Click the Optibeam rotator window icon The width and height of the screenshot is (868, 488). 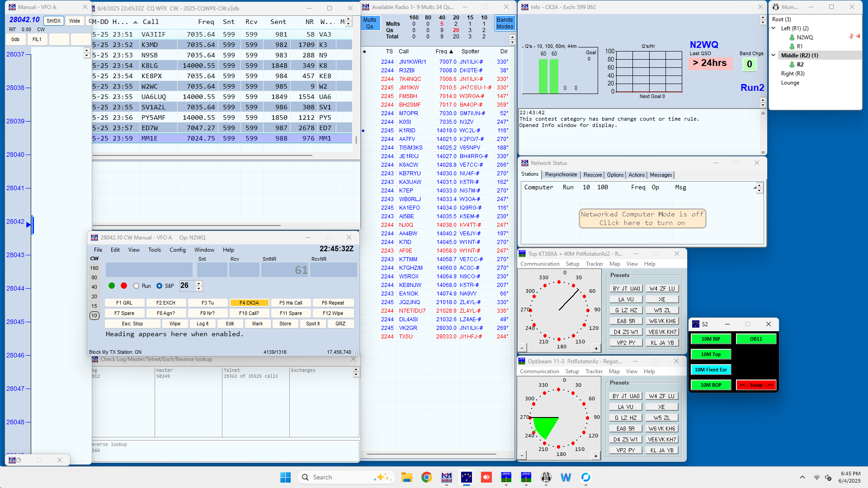522,361
